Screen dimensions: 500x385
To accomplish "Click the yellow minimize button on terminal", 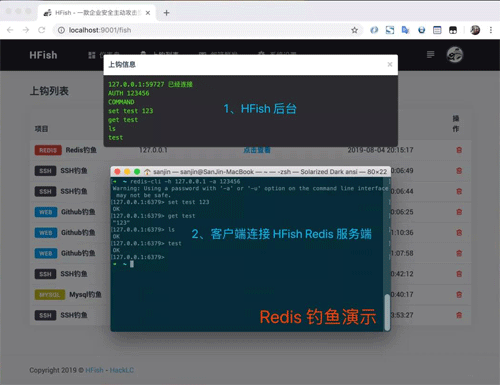I will click(127, 172).
